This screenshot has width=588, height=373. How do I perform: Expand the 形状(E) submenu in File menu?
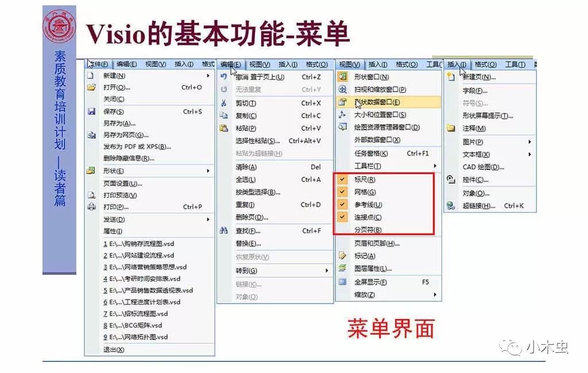(x=208, y=170)
